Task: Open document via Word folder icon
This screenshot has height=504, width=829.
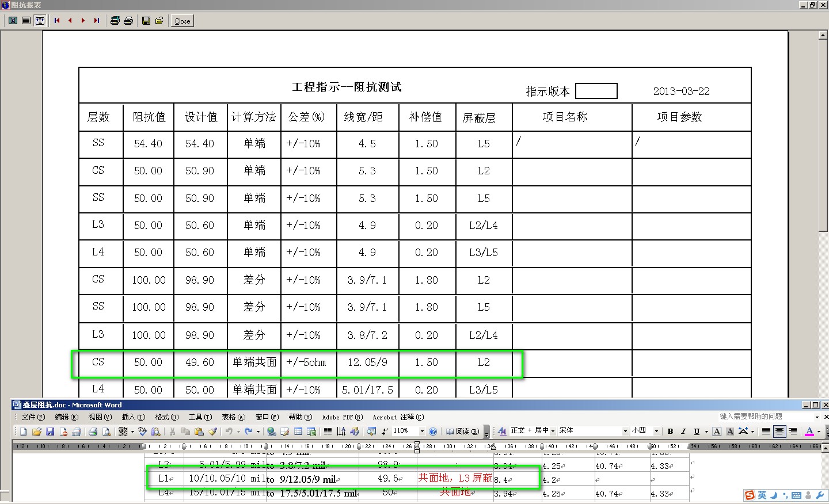Action: point(37,432)
